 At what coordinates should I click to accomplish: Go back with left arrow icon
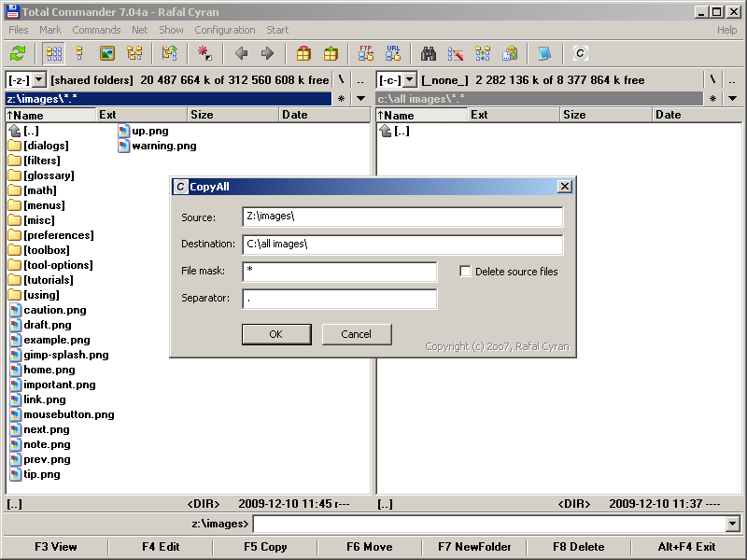[x=241, y=53]
